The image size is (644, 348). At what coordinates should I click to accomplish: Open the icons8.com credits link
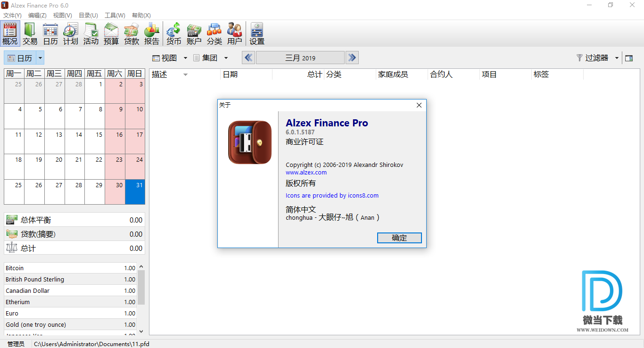332,195
